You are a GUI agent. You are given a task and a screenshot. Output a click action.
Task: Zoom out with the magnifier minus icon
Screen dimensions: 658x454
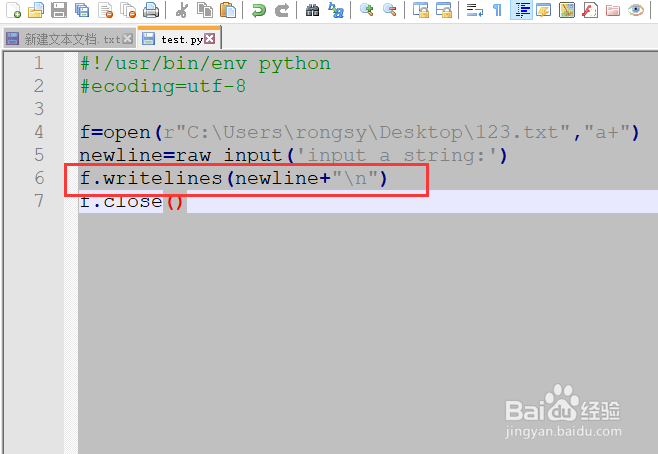[389, 10]
